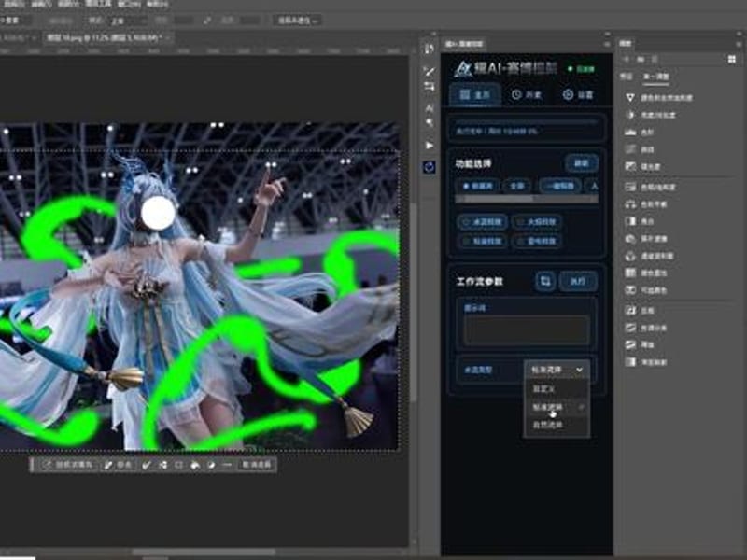The height and width of the screenshot is (560, 747).
Task: Add a Gradient Map adjustment layer
Action: click(645, 362)
